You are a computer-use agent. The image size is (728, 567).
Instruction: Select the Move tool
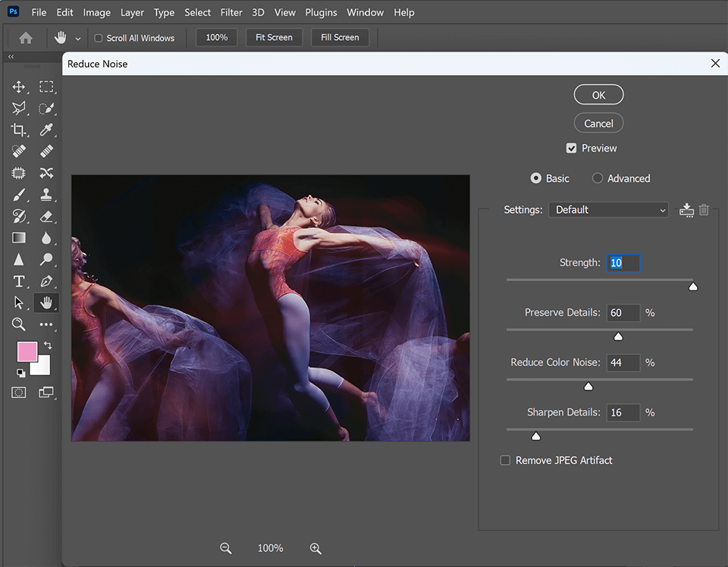18,86
